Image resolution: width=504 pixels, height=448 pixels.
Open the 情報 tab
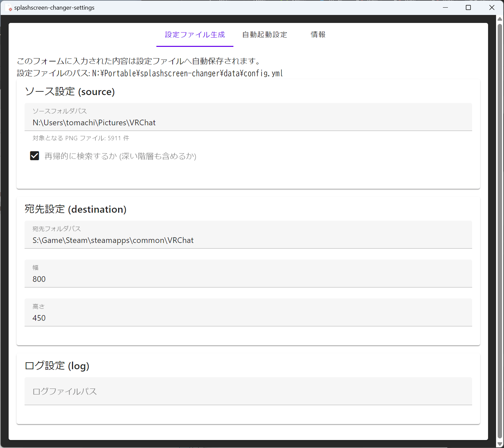coord(318,35)
